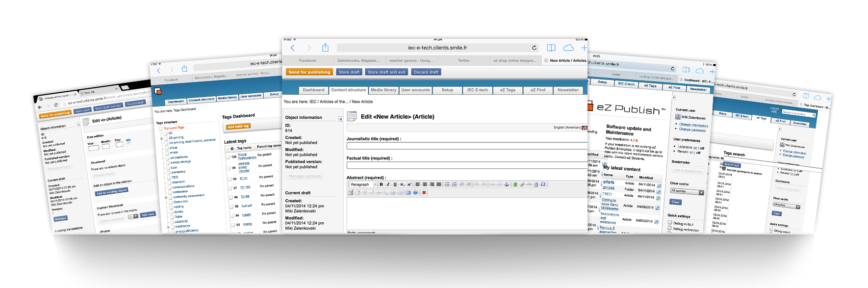
Task: Click Abstract rich-text editing area
Action: [467, 213]
